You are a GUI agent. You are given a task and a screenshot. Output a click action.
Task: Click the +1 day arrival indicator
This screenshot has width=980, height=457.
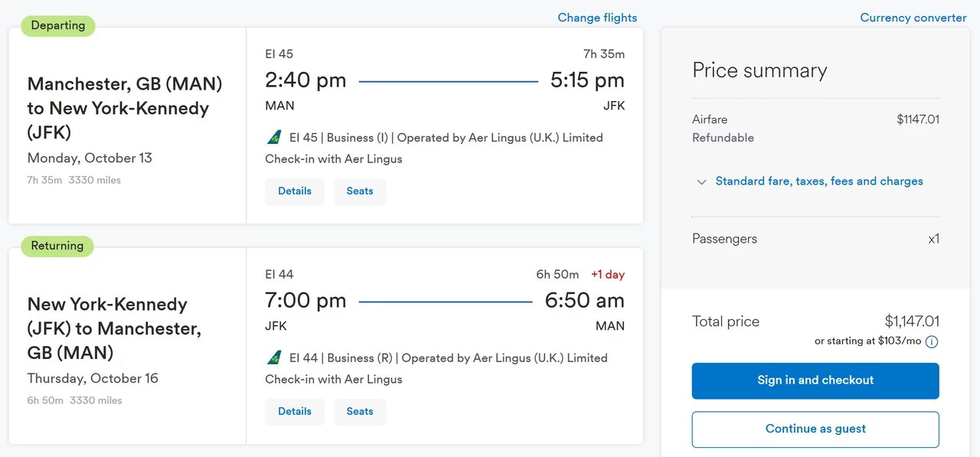click(x=608, y=275)
